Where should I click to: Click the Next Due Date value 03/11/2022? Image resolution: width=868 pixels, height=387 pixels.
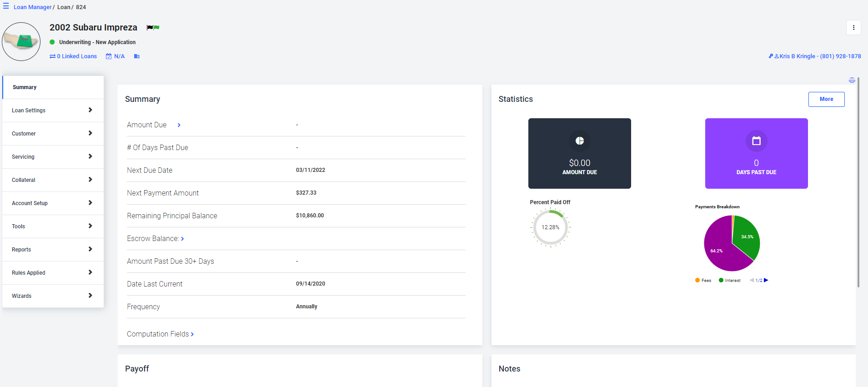point(311,170)
